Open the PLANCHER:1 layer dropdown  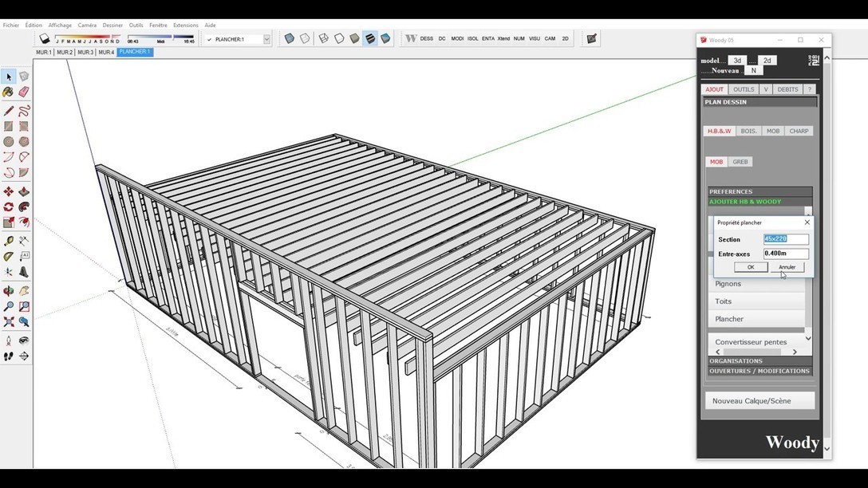pyautogui.click(x=266, y=39)
